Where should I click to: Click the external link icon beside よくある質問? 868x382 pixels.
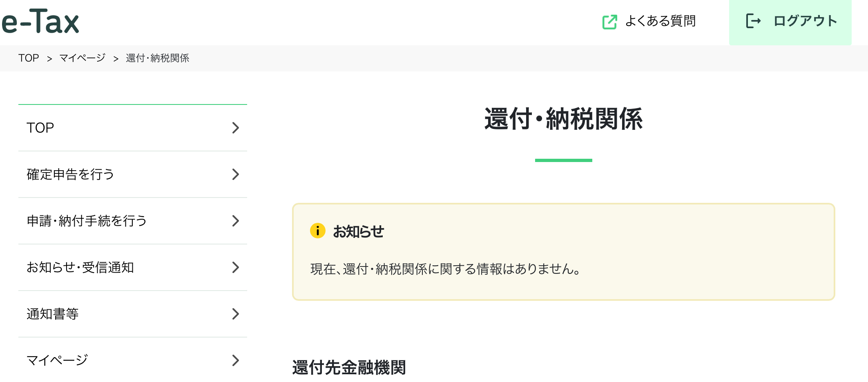[609, 22]
